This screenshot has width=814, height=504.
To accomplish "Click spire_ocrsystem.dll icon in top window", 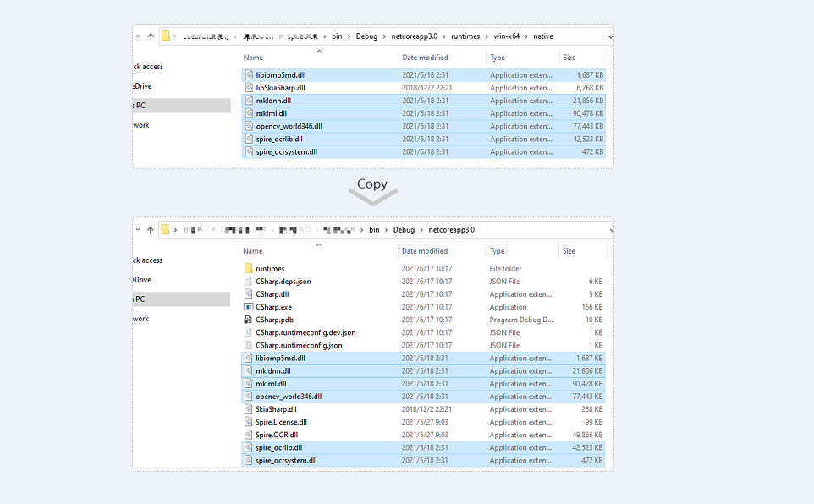I will point(249,152).
